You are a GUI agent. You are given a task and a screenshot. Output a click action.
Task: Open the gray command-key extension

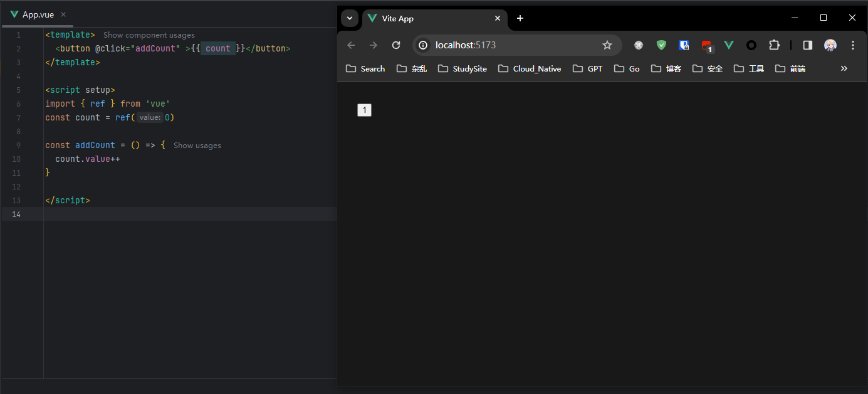pos(639,45)
